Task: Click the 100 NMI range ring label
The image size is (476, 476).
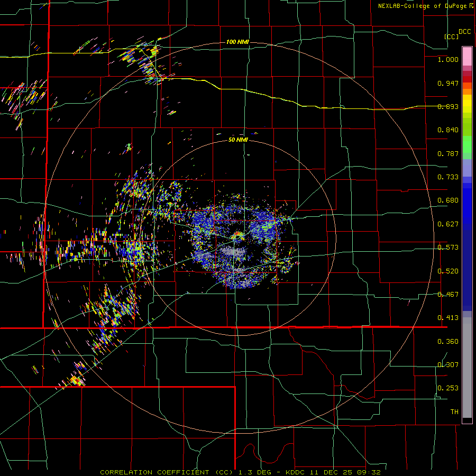Action: click(237, 42)
